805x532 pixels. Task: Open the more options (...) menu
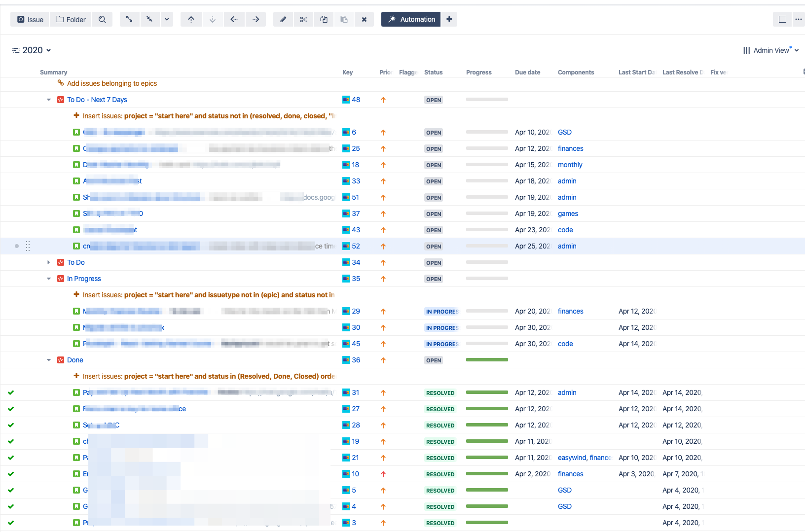[799, 19]
